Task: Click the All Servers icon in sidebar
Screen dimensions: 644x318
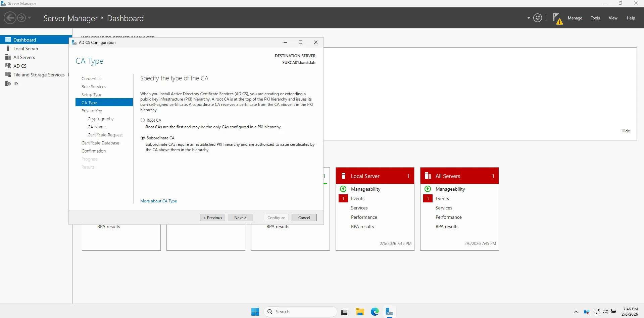Action: [8, 57]
